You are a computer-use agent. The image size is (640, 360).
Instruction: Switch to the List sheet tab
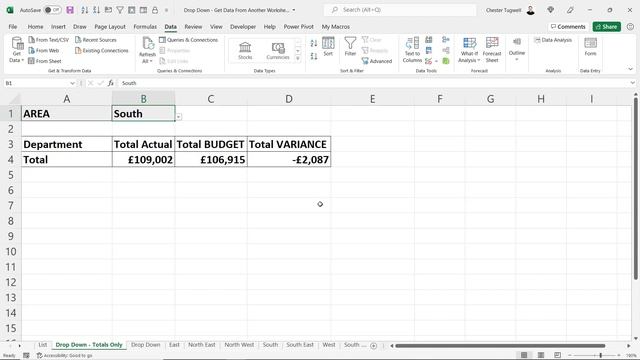(42, 345)
